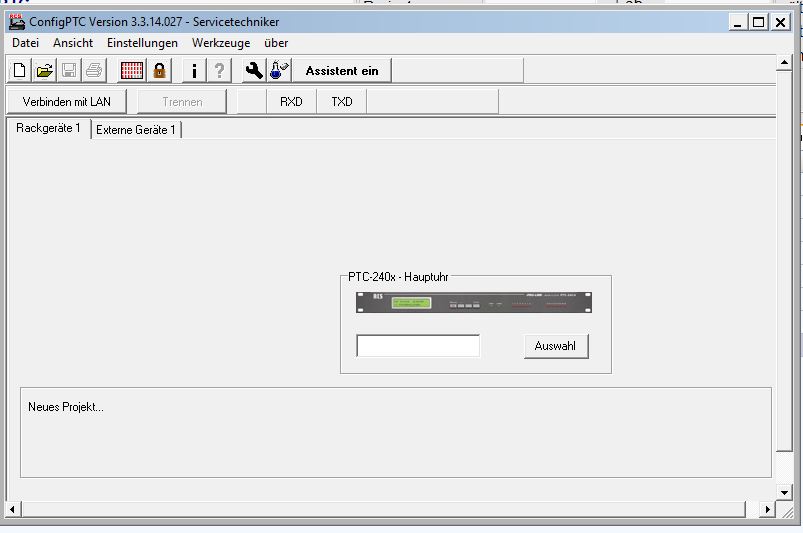Click the Hauptuhr text input field
Viewport: 803px width, 533px height.
coord(418,346)
